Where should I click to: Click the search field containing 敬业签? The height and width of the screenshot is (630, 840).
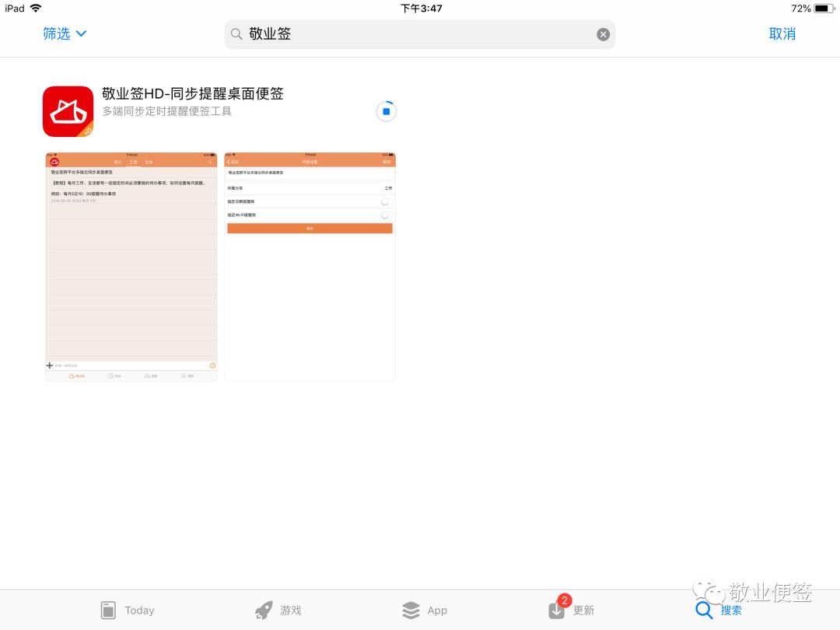click(419, 34)
